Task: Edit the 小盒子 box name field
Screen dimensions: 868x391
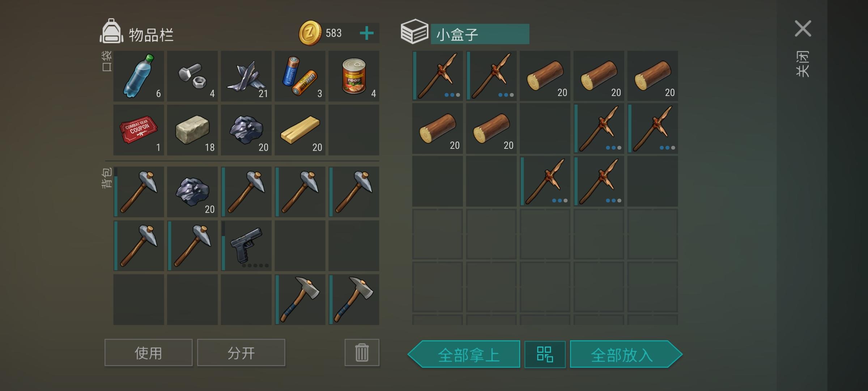Action: (x=480, y=34)
